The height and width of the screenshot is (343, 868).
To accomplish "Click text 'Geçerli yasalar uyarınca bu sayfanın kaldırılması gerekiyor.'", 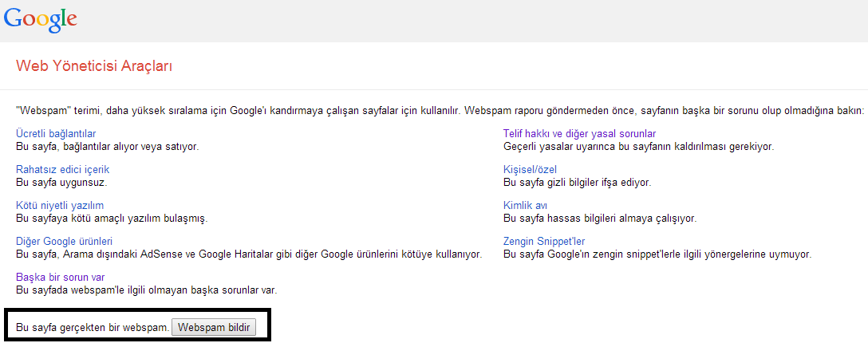I will 639,147.
